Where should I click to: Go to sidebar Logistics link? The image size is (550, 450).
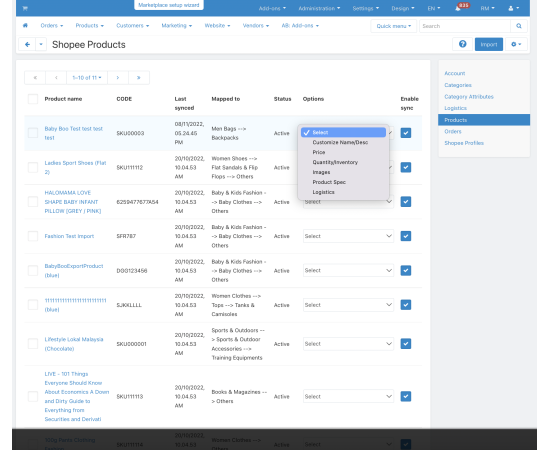455,108
